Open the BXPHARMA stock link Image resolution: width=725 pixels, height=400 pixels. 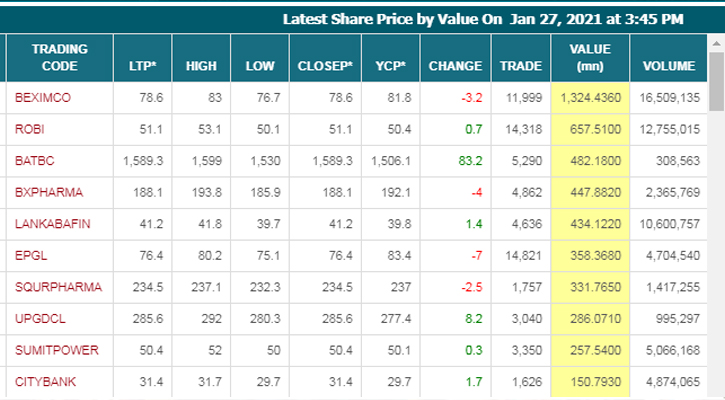tap(48, 192)
